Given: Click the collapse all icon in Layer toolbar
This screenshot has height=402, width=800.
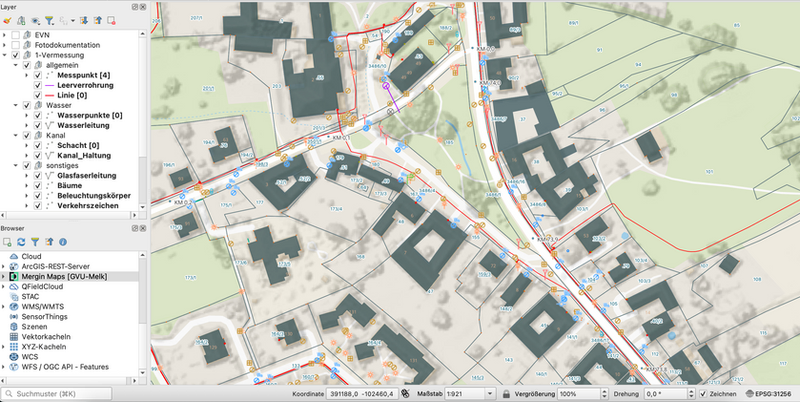Looking at the screenshot, I should coord(97,20).
